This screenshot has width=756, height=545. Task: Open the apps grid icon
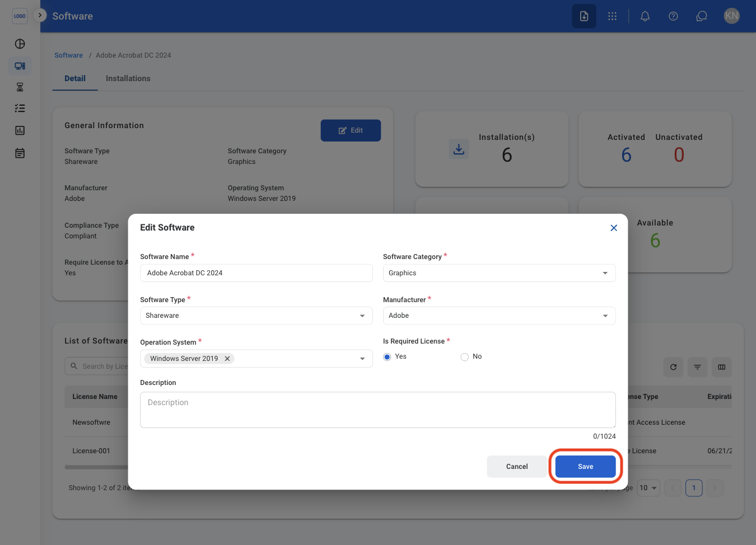(x=612, y=16)
